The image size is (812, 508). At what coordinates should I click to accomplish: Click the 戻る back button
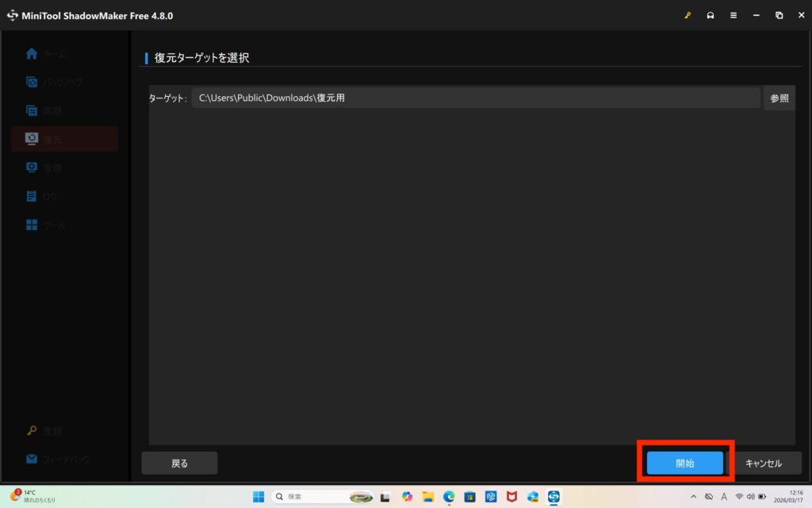pos(179,463)
